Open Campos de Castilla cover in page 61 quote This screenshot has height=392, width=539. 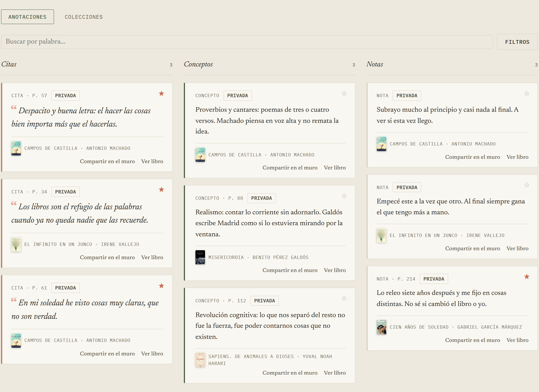point(16,341)
